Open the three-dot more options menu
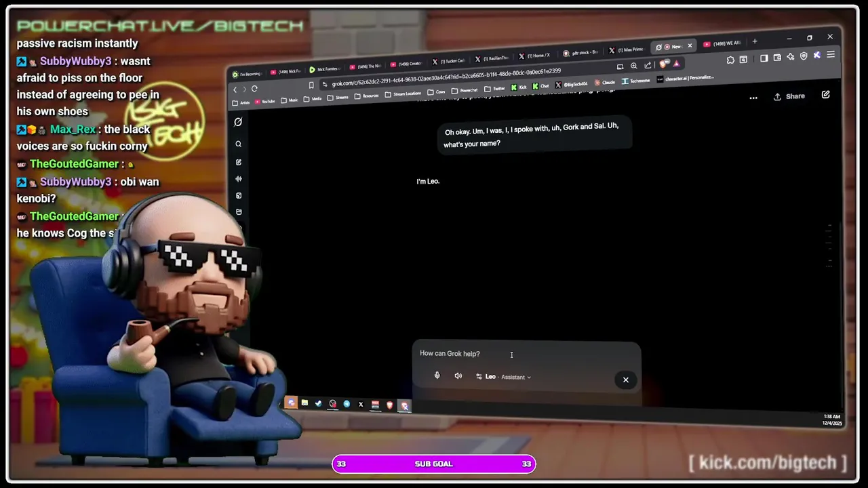Screen dimensions: 868x488 753,98
